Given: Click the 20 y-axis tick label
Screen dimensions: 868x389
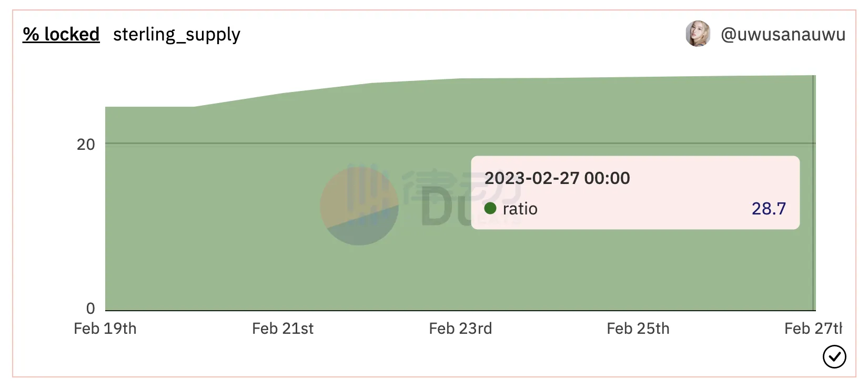Looking at the screenshot, I should coord(86,145).
